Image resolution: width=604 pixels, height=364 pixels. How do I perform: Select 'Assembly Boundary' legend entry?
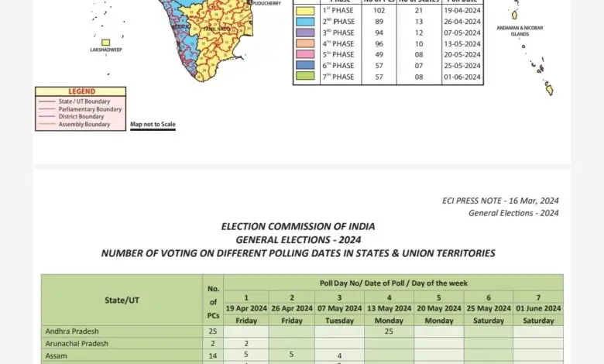(x=84, y=124)
